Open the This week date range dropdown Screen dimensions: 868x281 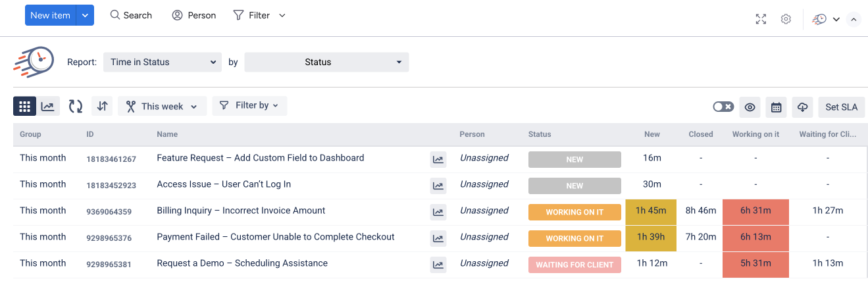tap(162, 106)
